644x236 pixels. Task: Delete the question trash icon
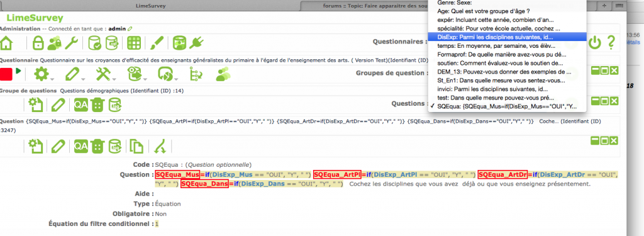coord(97,146)
